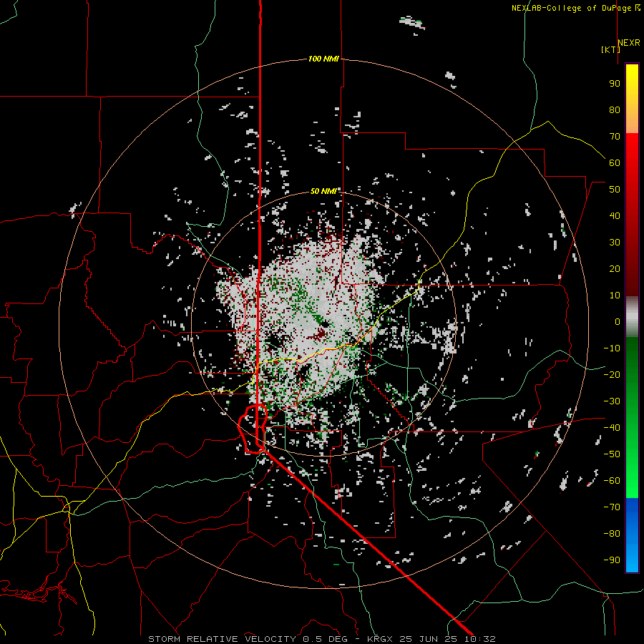Screen dimensions: 644x644
Task: Click the 80 value on the velocity scale
Action: click(615, 110)
